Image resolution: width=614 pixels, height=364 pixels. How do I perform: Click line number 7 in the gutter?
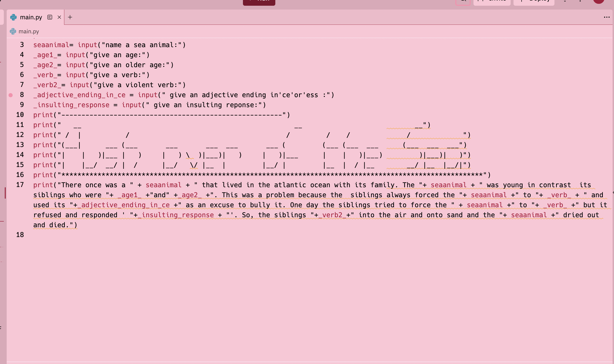[22, 85]
